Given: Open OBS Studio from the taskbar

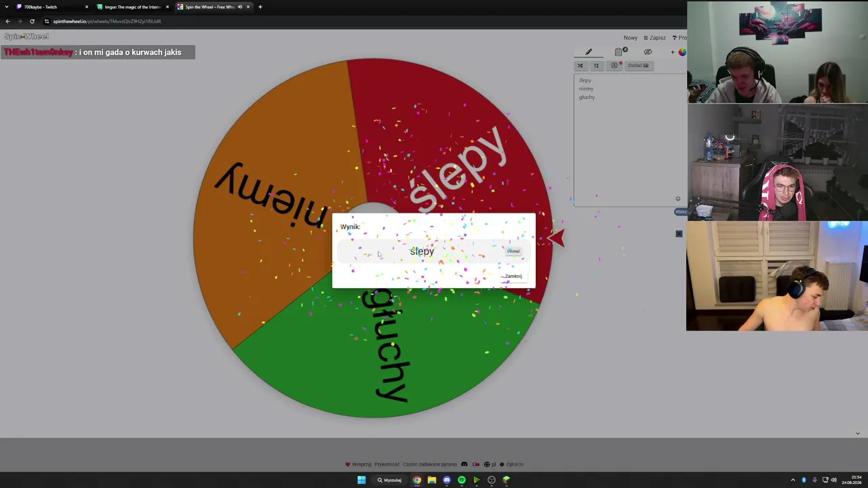Looking at the screenshot, I should coord(492,480).
